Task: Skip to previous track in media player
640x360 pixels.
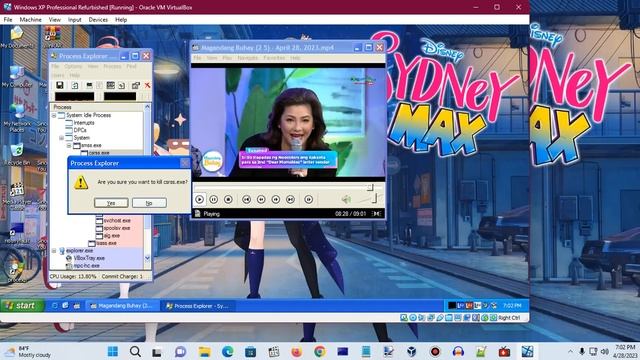Action: click(x=246, y=199)
